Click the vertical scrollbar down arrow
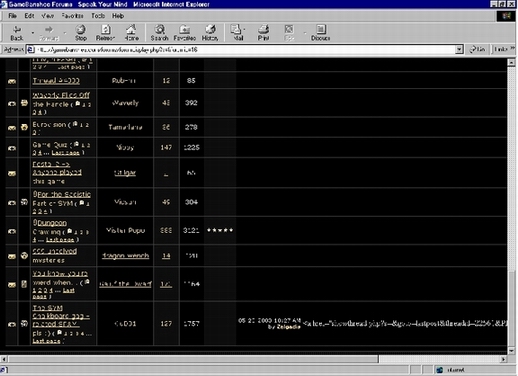518x376 pixels. [511, 351]
